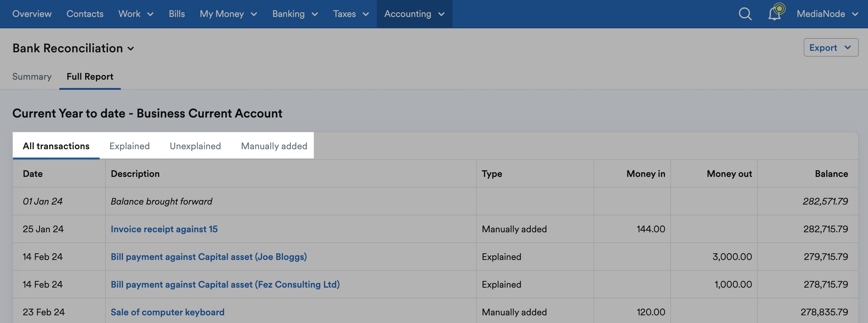Click the 282,571.79 opening balance value
This screenshot has width=868, height=323.
[x=825, y=201]
